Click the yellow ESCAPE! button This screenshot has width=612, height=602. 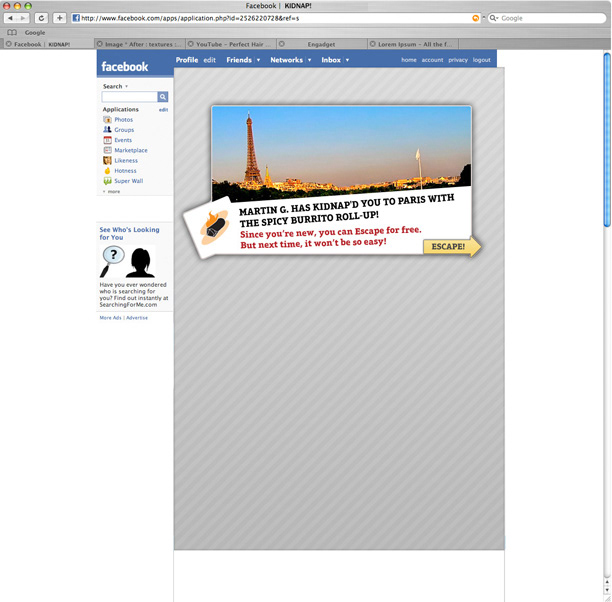pyautogui.click(x=452, y=247)
